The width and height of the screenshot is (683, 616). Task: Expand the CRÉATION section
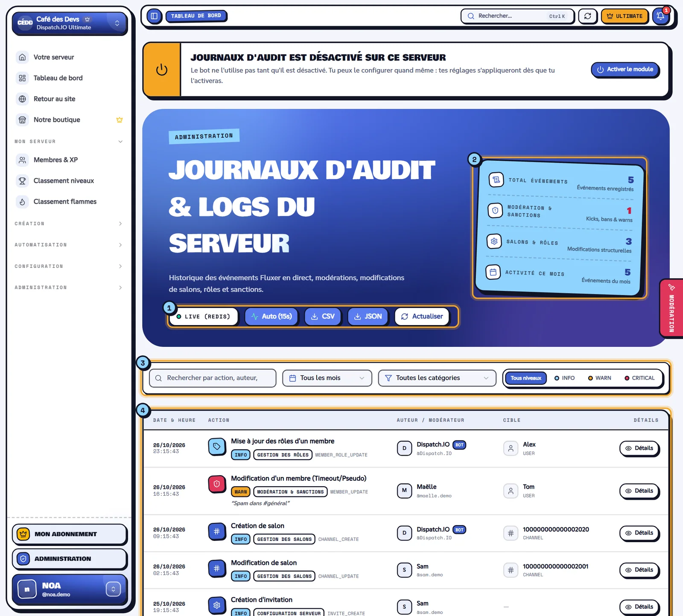(x=68, y=224)
